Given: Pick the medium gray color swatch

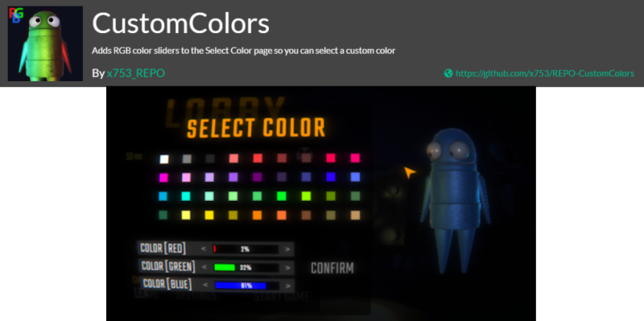Looking at the screenshot, I should 187,158.
